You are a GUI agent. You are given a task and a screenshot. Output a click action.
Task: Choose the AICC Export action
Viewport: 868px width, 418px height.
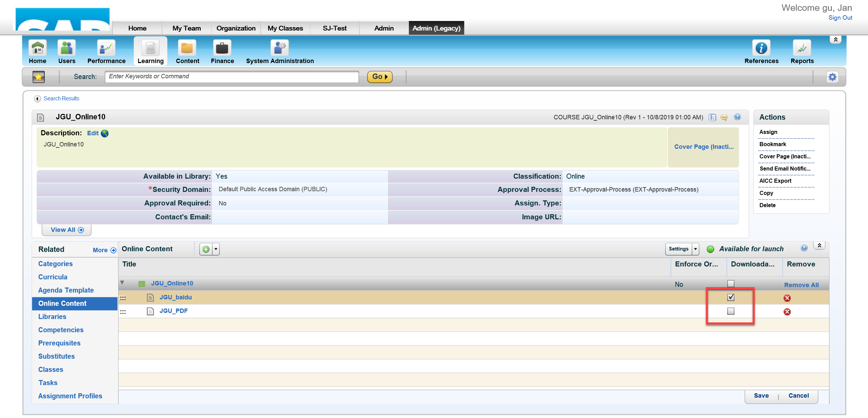[775, 181]
